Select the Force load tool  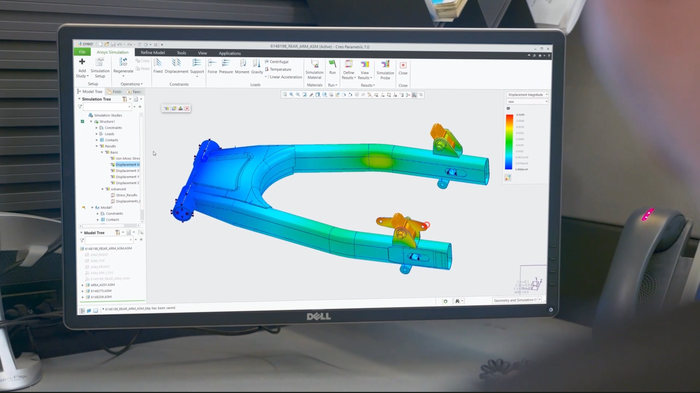click(x=212, y=67)
